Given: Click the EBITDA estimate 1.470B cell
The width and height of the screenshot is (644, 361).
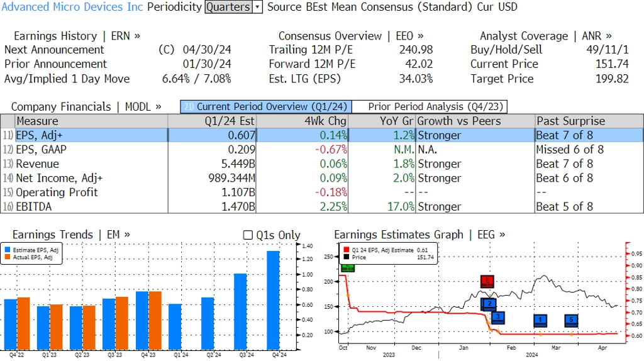Looking at the screenshot, I should [212, 206].
